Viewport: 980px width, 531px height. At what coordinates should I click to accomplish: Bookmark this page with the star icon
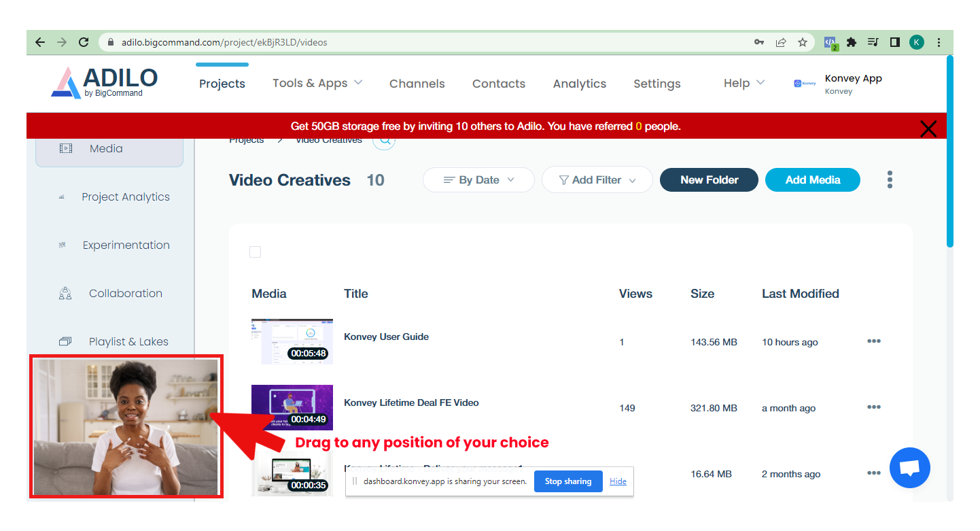pos(803,42)
